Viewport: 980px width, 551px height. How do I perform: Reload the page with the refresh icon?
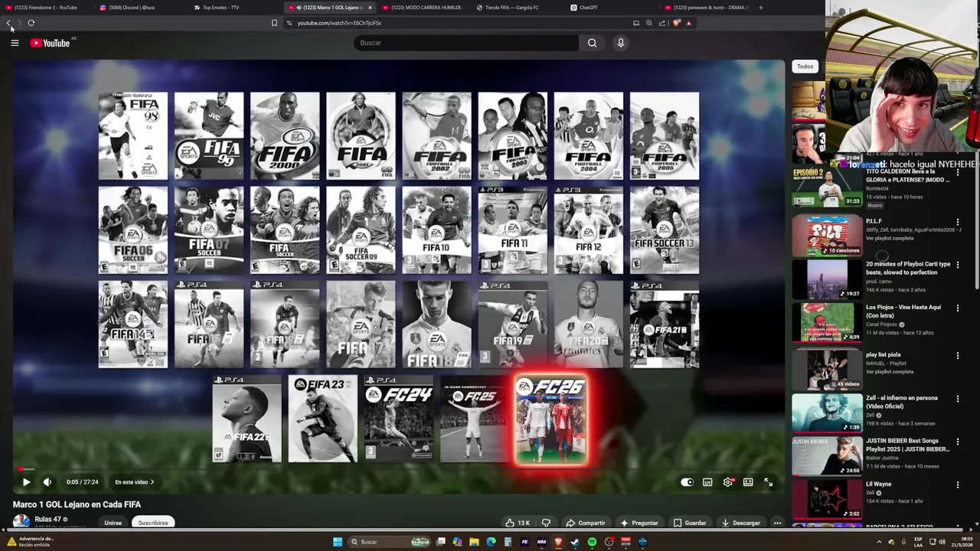31,23
